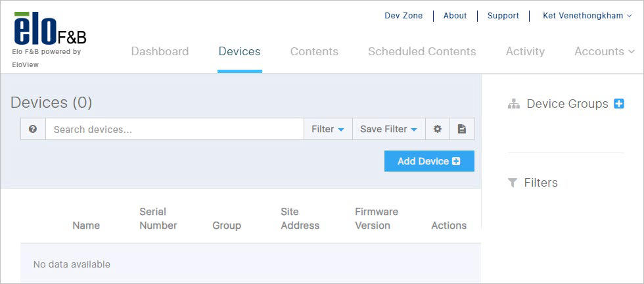Click the help question mark icon
This screenshot has width=644, height=284.
pos(33,129)
